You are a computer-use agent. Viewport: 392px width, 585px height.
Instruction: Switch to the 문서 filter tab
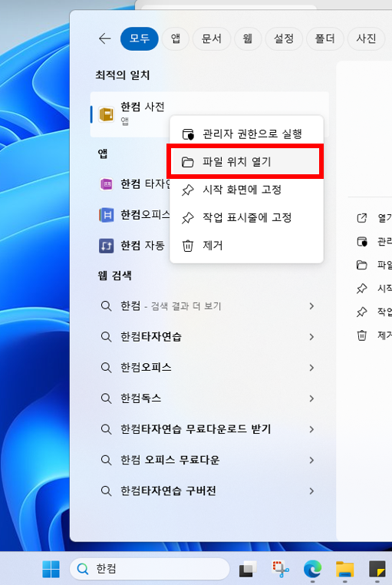point(211,38)
